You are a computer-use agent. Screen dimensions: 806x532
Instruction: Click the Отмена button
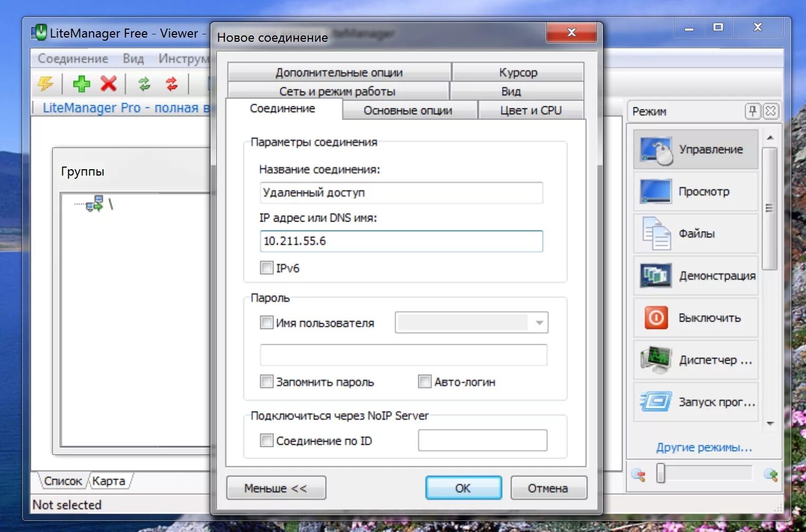pos(548,488)
